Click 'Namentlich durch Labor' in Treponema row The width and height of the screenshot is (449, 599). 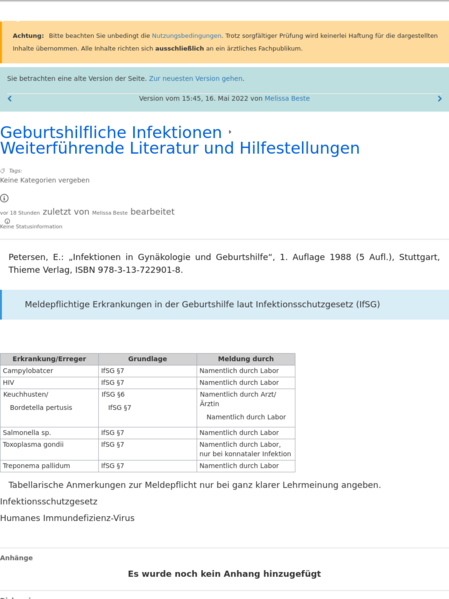pyautogui.click(x=239, y=466)
